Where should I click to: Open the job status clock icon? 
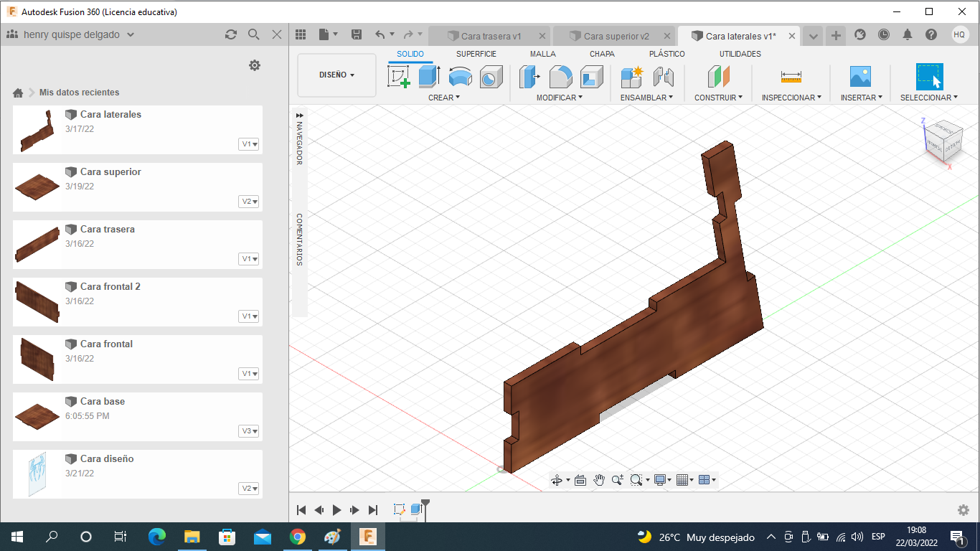884,34
